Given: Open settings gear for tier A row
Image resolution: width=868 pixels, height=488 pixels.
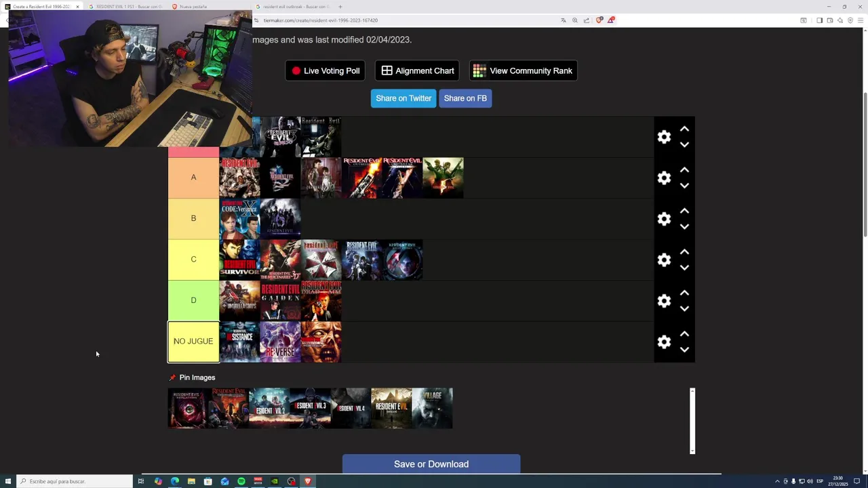Looking at the screenshot, I should point(664,178).
